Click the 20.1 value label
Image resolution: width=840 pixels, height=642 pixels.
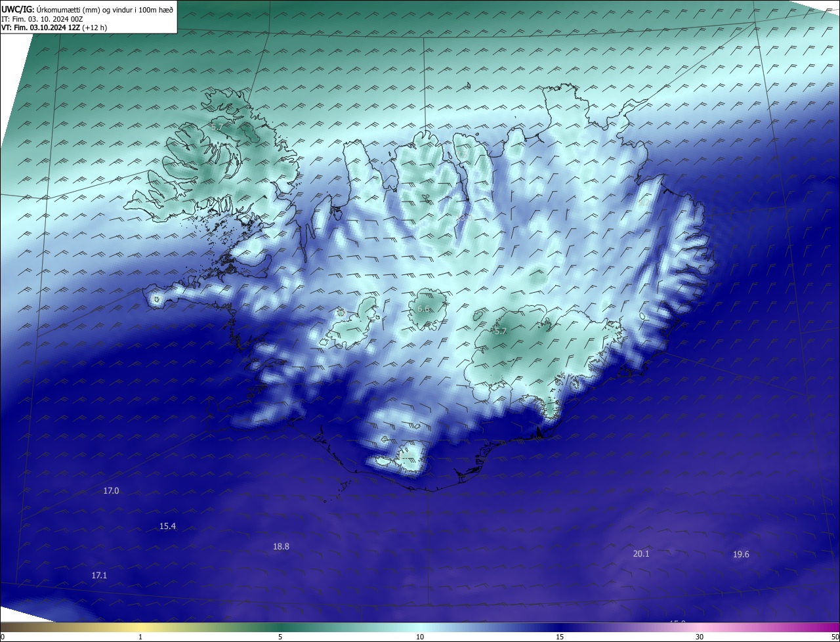641,554
